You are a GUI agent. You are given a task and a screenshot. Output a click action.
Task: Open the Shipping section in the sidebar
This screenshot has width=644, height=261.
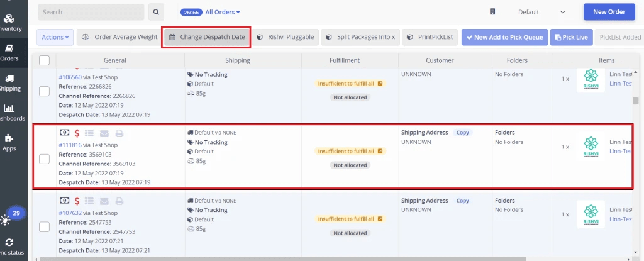10,83
